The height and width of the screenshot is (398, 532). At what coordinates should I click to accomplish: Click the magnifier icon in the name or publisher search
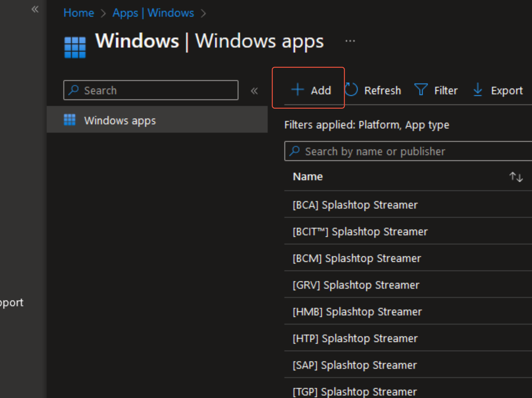point(294,151)
